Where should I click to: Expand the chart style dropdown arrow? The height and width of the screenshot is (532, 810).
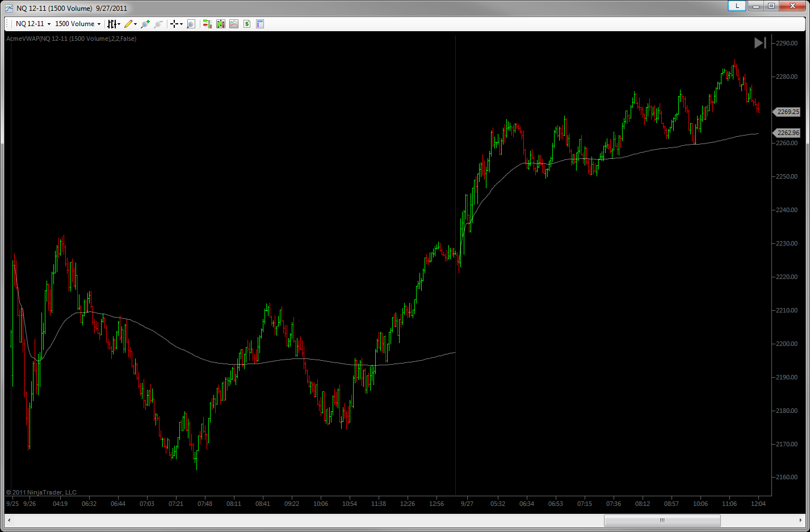[x=119, y=24]
